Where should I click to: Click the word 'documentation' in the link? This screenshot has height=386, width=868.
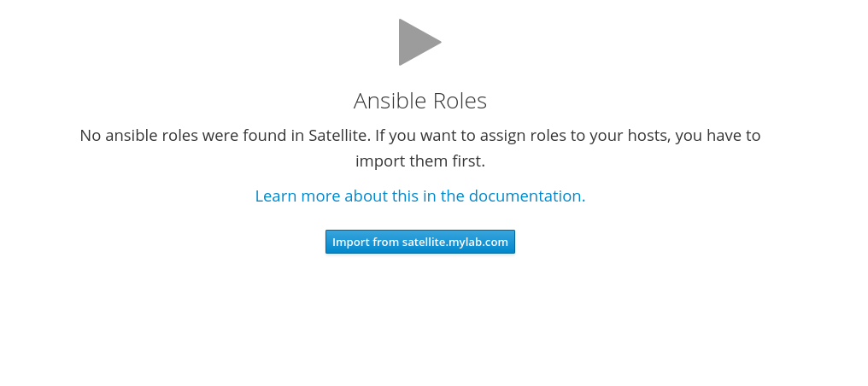(x=525, y=196)
